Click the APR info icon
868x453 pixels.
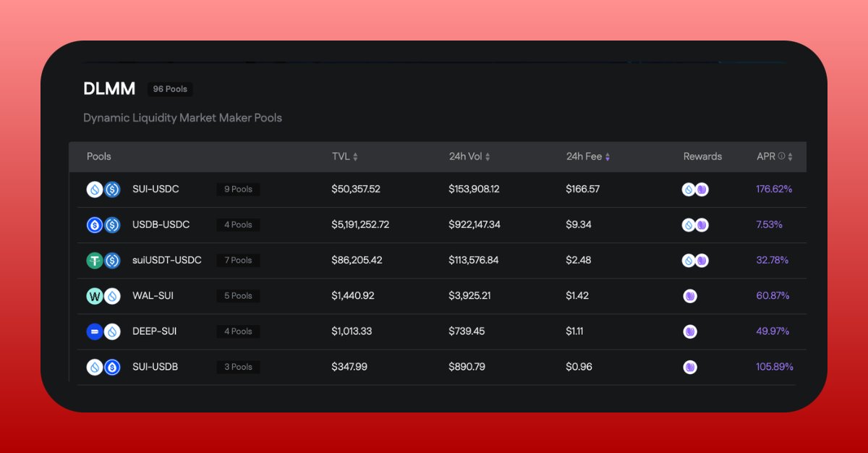(781, 156)
